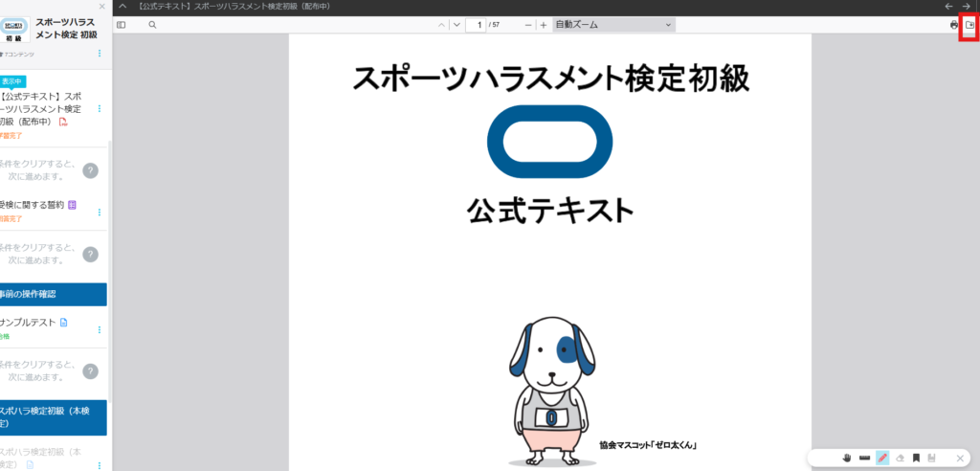Viewport: 980px width, 471px height.
Task: Print the PDF document
Action: (x=954, y=25)
